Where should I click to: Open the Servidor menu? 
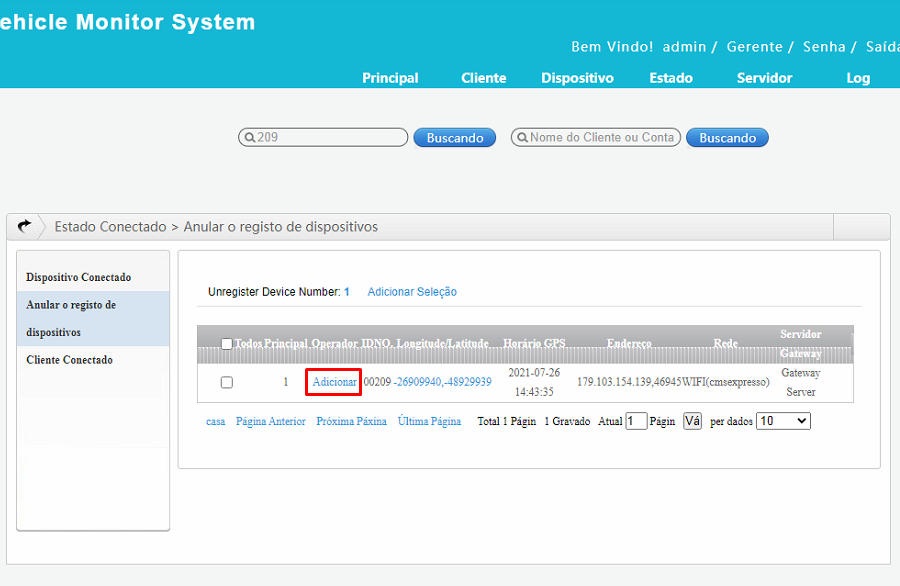[764, 78]
